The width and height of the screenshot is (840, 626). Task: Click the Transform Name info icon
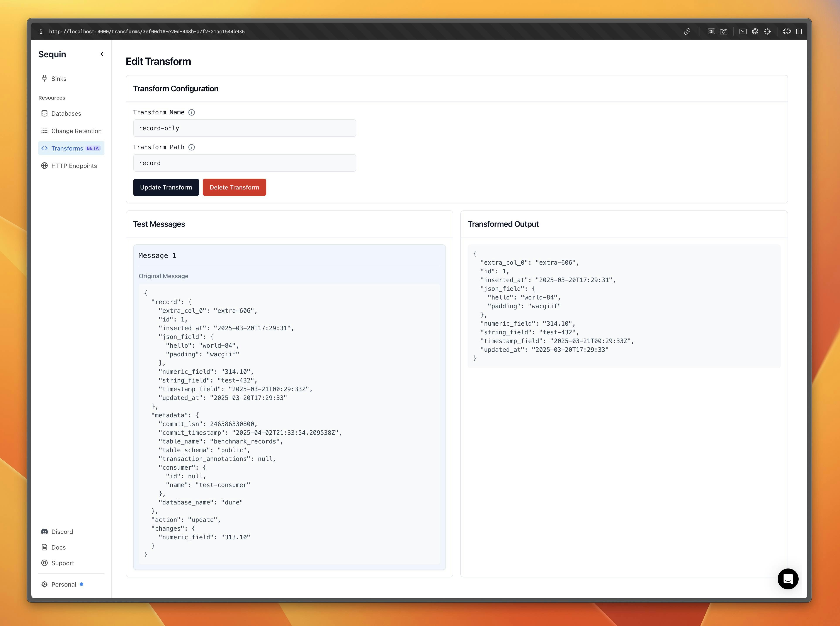(192, 112)
